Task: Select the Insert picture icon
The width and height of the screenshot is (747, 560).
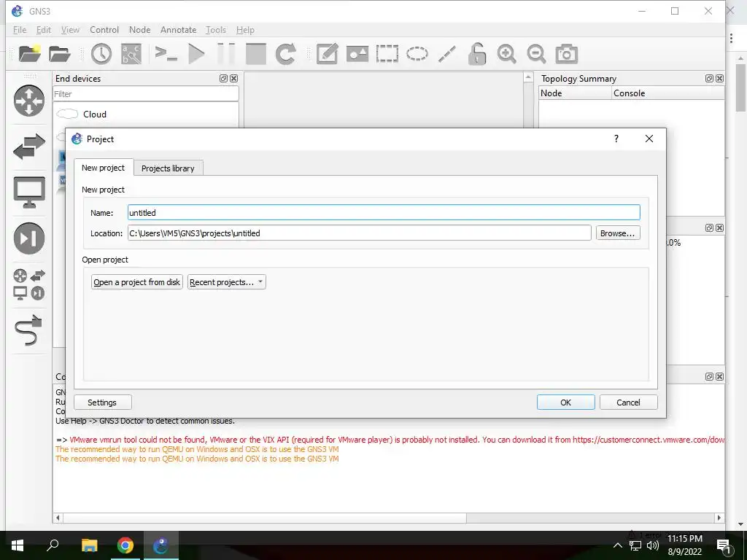Action: point(357,53)
